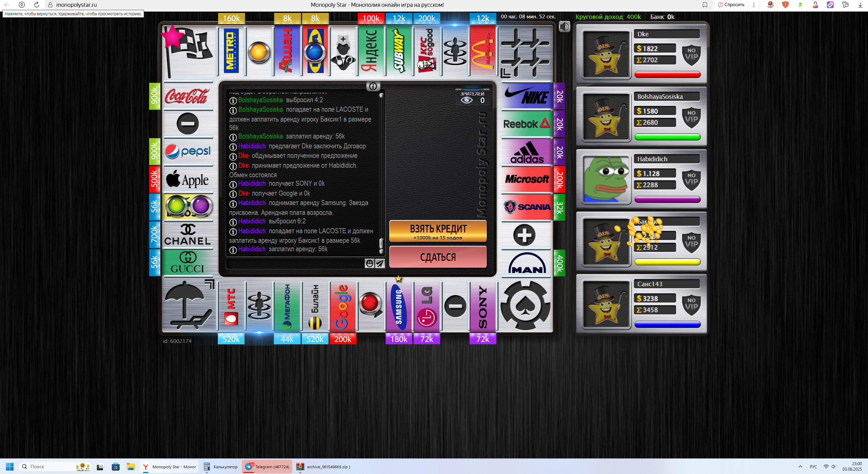This screenshot has width=868, height=474.
Task: Expand the system tray hidden icons
Action: click(800, 467)
